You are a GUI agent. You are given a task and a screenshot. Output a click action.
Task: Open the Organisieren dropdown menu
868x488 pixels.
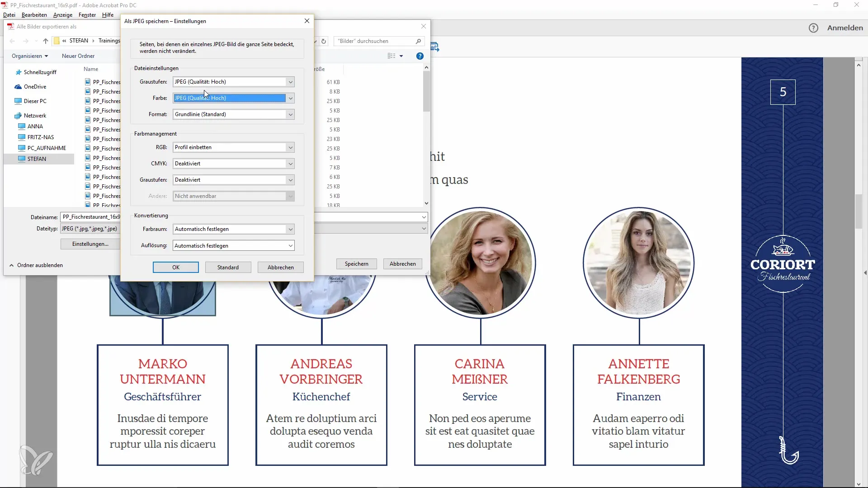30,56
